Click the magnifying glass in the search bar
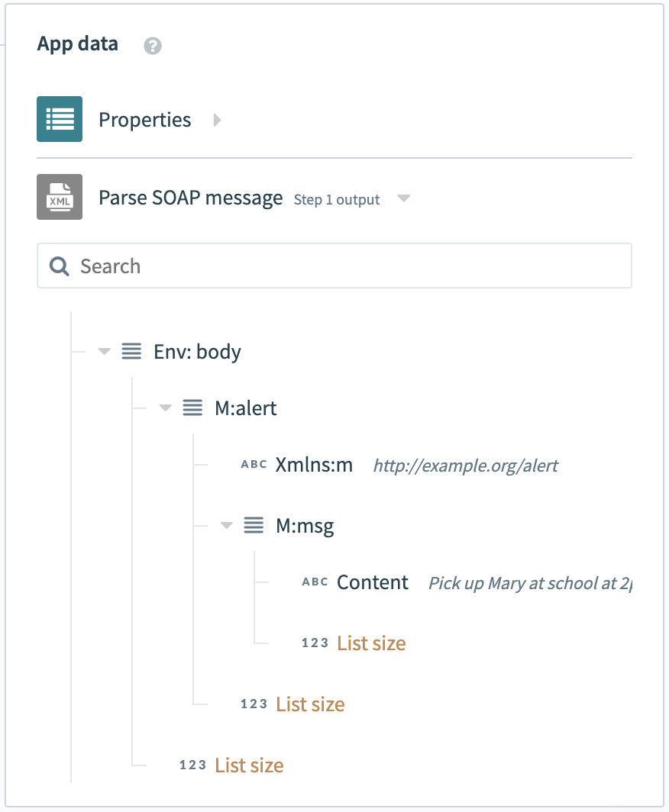Image resolution: width=669 pixels, height=812 pixels. [58, 266]
